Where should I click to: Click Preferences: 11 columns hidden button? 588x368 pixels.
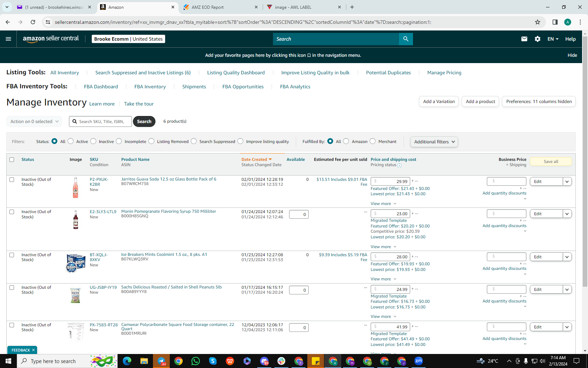click(539, 102)
